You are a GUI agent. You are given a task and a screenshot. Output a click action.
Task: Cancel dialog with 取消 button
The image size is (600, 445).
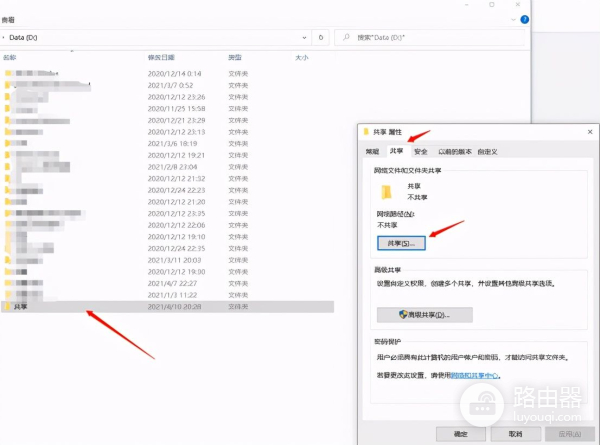[x=515, y=434]
